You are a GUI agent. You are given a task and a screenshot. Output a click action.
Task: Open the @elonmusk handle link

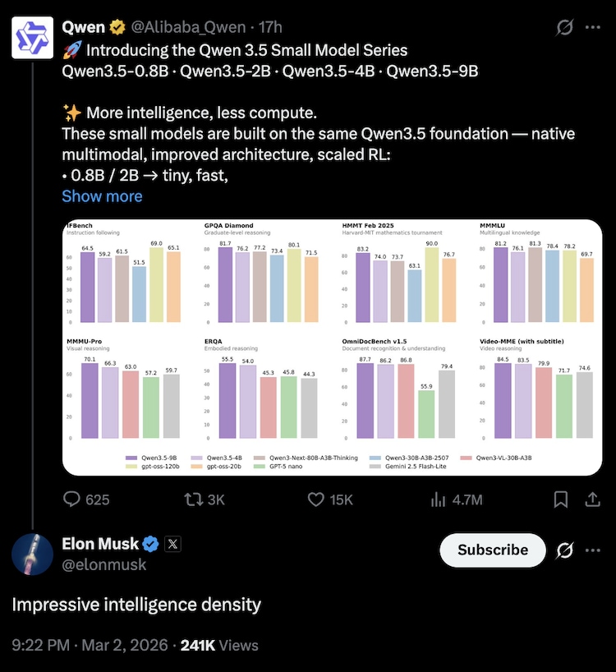click(104, 564)
